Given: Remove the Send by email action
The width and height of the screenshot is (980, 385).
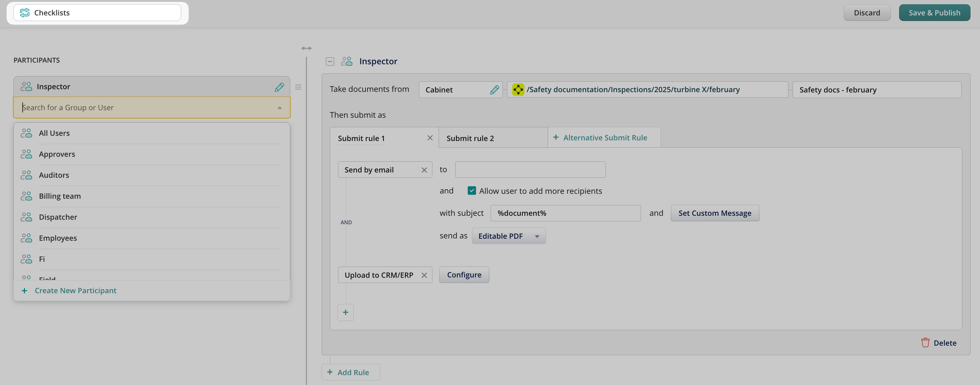Looking at the screenshot, I should pos(424,170).
